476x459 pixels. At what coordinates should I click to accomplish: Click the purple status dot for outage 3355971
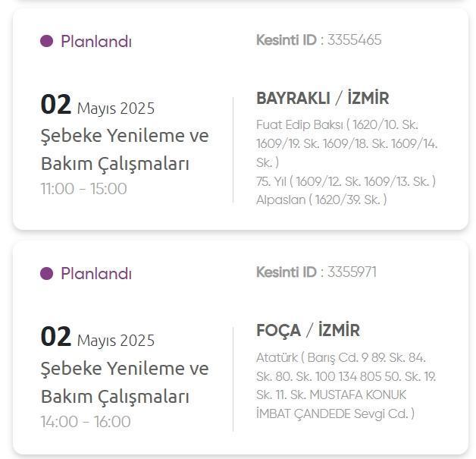coord(46,273)
